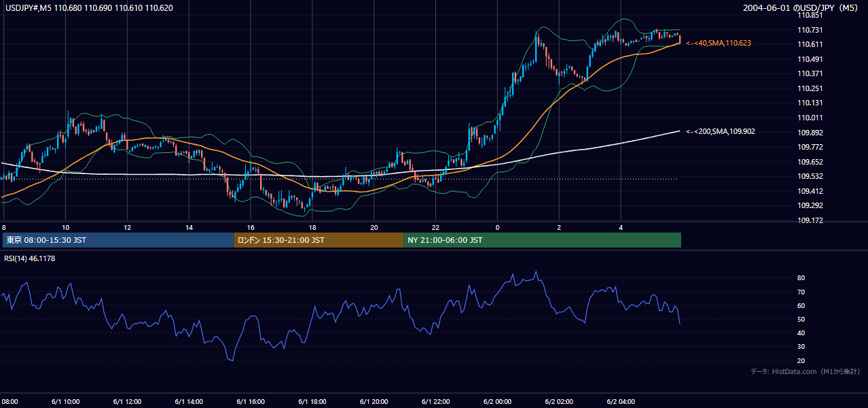This screenshot has width=868, height=408.
Task: Select the 40 SMA label 110.623
Action: click(x=719, y=43)
